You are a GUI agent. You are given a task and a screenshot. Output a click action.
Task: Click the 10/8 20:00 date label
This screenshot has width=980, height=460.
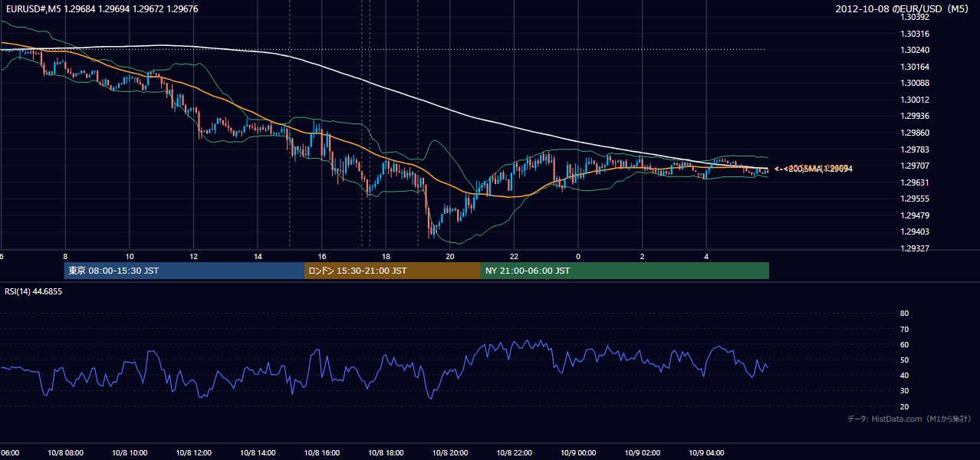point(450,452)
